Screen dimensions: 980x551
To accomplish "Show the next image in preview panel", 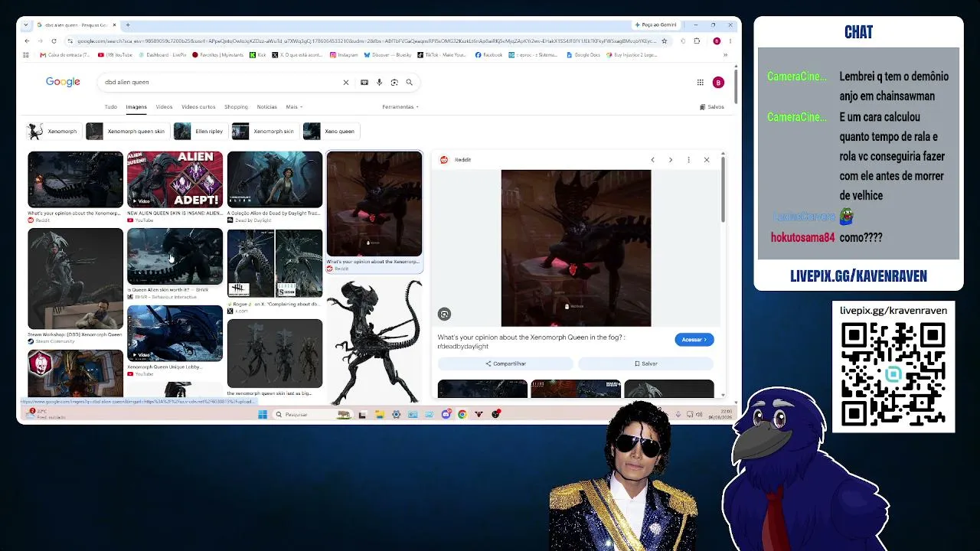I will 671,160.
